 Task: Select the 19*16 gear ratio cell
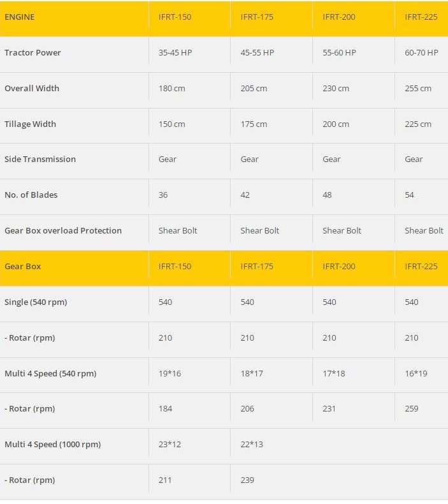[170, 373]
